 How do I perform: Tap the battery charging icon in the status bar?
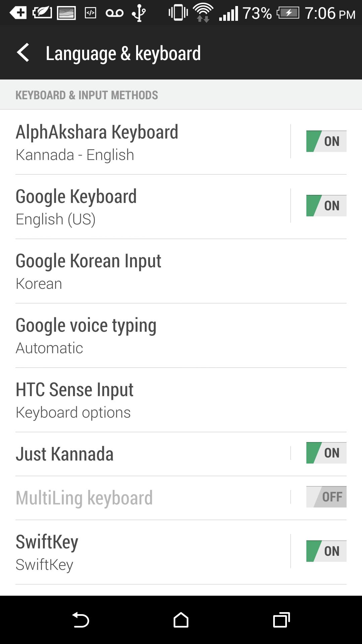pos(288,13)
